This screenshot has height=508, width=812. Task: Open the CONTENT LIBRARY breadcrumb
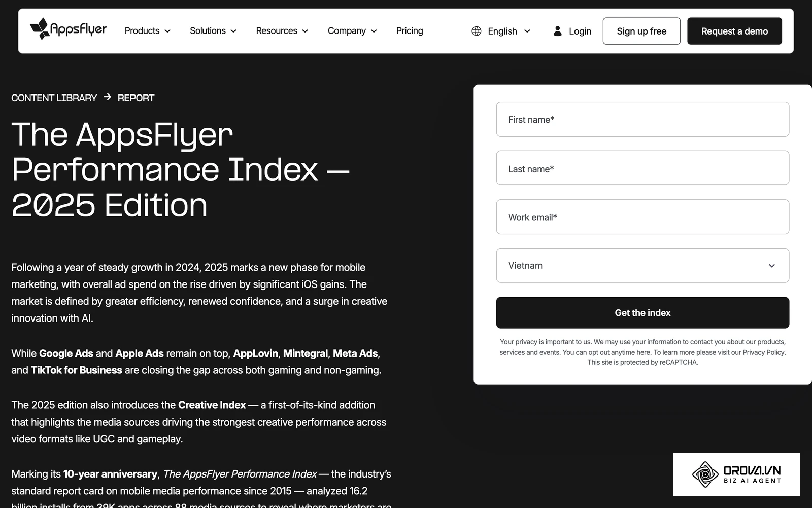pos(54,98)
